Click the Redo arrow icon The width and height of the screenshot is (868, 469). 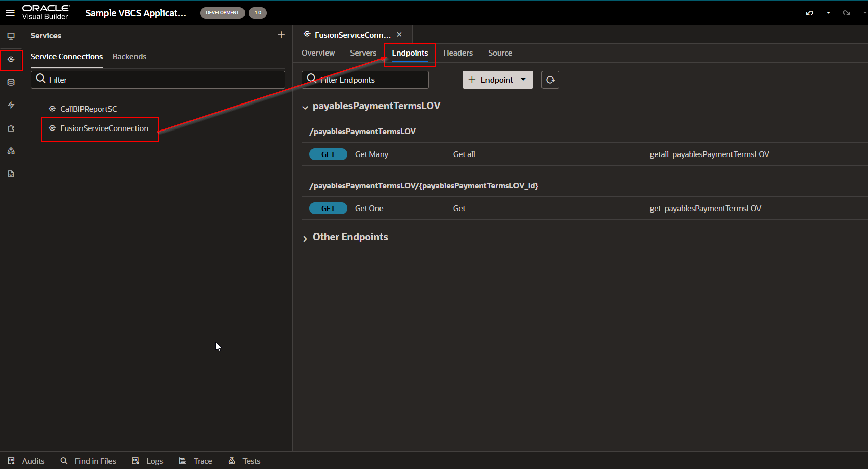click(x=846, y=13)
